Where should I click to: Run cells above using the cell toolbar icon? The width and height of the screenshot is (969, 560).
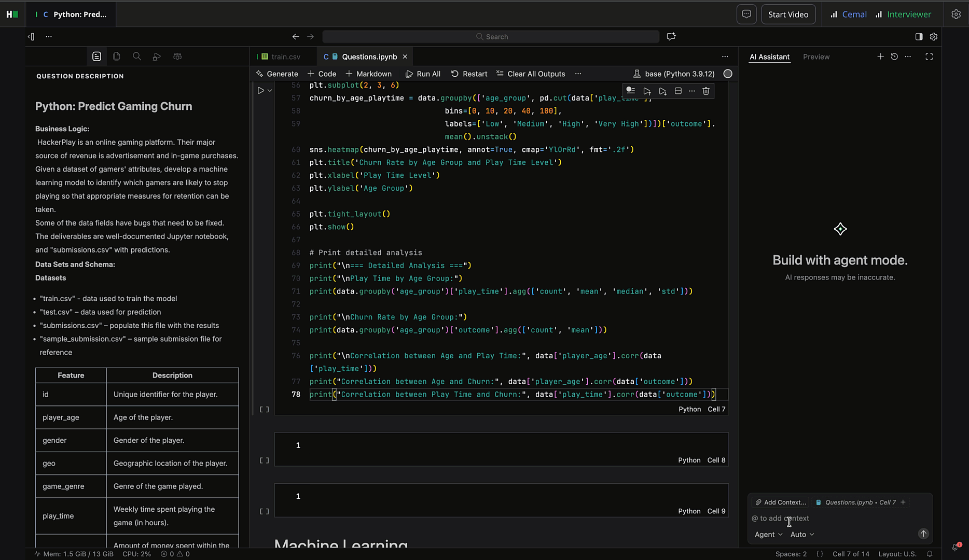click(647, 91)
